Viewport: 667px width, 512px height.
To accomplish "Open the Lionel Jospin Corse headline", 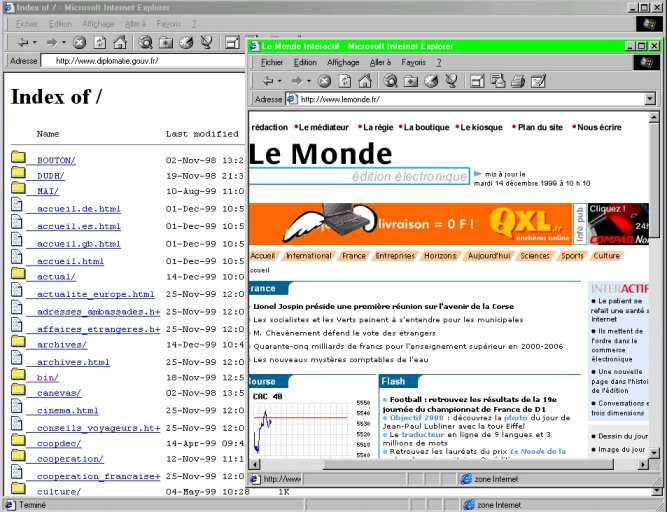I will (x=383, y=306).
